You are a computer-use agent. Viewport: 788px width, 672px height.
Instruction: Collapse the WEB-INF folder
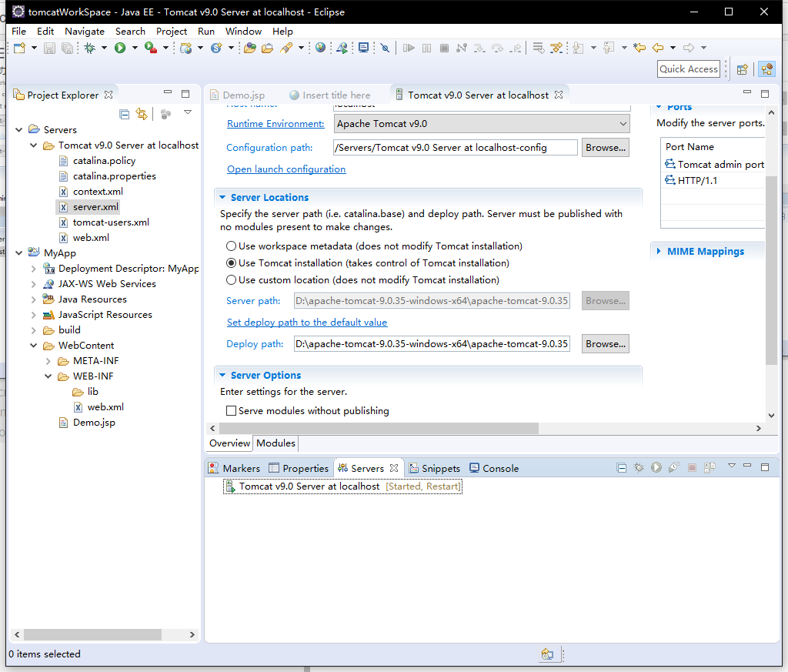click(x=48, y=376)
